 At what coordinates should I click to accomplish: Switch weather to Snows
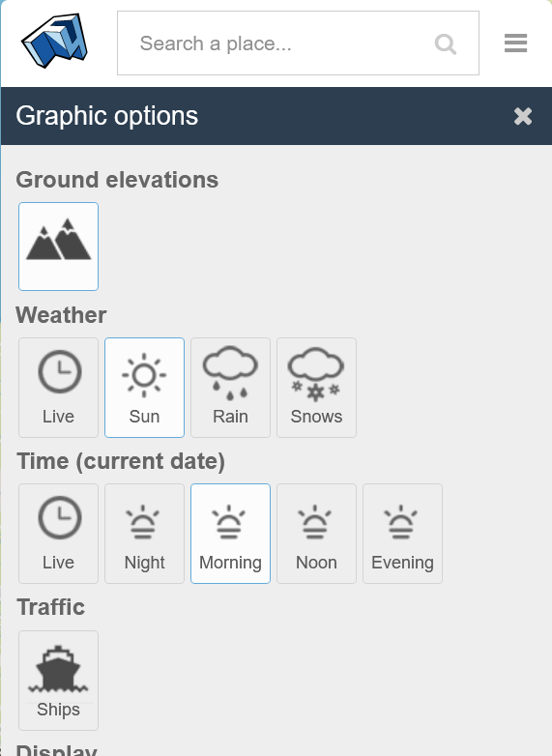[x=316, y=388]
